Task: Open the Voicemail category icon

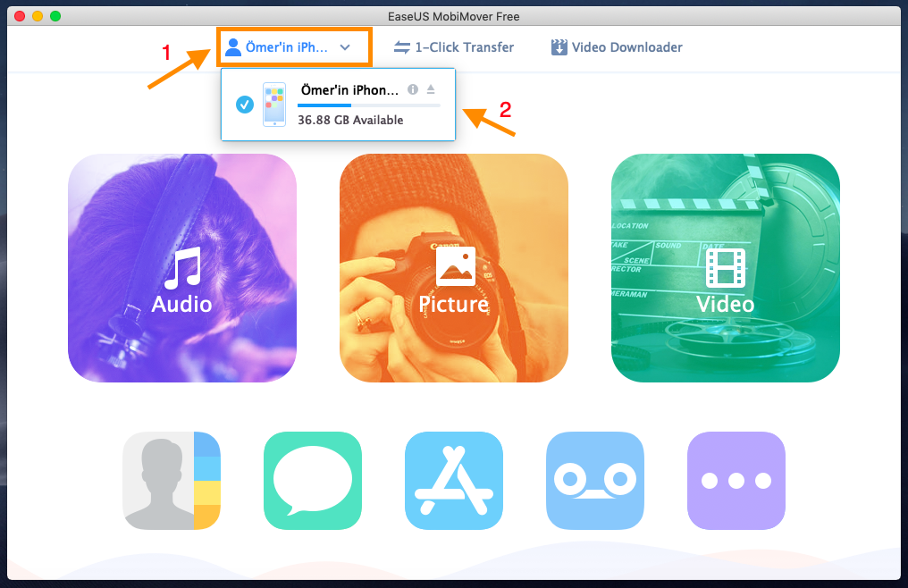Action: [594, 481]
